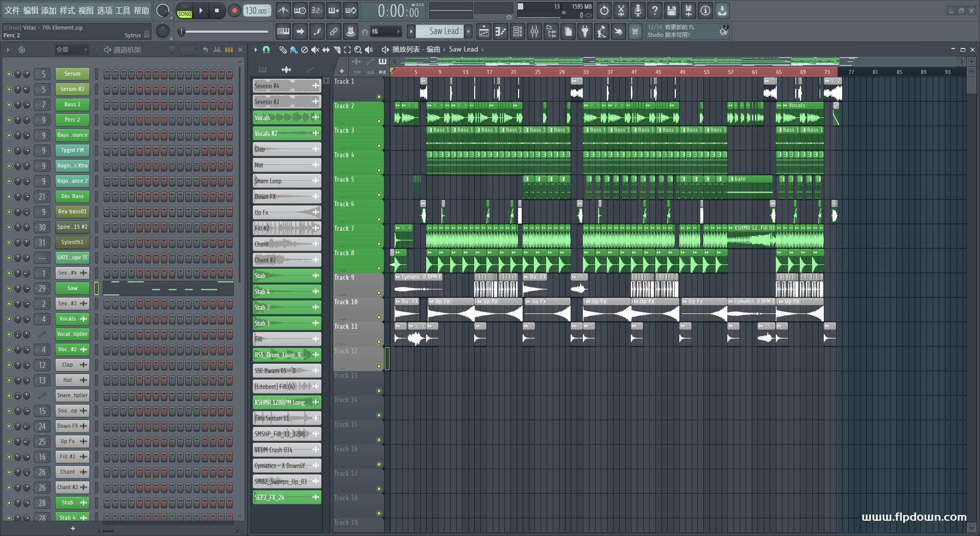This screenshot has height=536, width=980.
Task: Toggle the mute LED for the Serum channel
Action: (x=8, y=74)
